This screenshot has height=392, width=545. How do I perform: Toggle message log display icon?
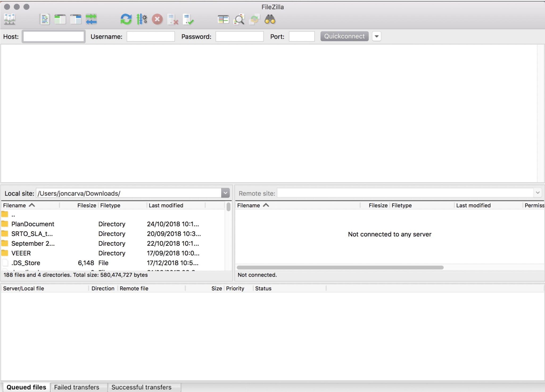[45, 20]
